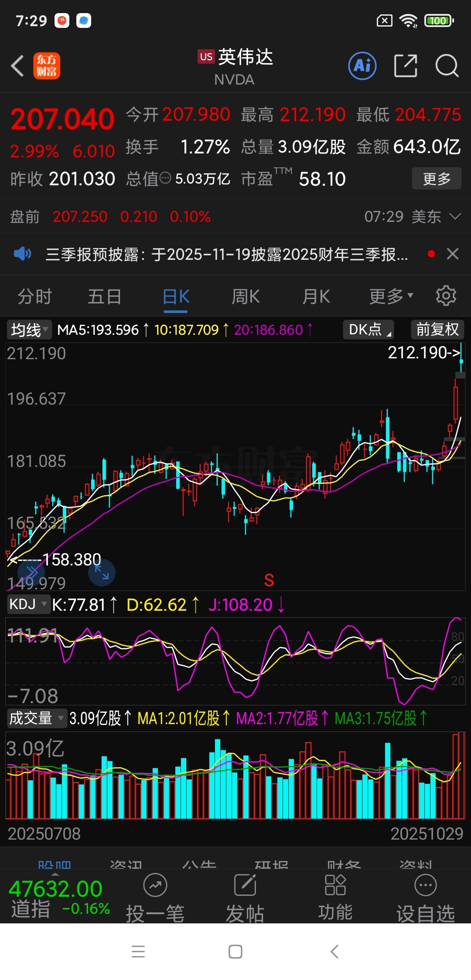Tap the 20:186.860 moving average label
Image resolution: width=471 pixels, height=980 pixels.
[x=273, y=330]
